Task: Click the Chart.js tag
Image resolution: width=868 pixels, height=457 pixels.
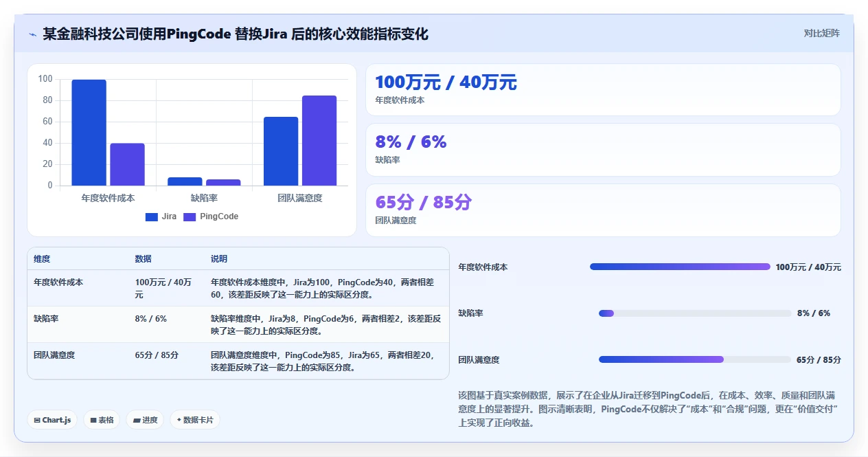Action: [x=52, y=420]
